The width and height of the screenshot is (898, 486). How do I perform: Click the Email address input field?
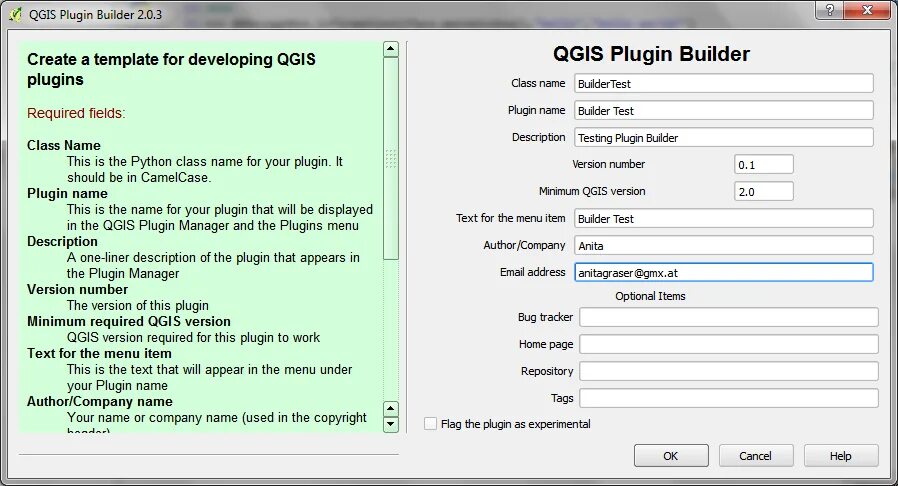coord(724,272)
